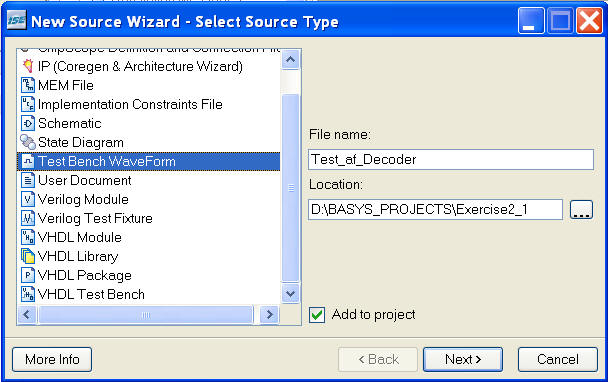Click the File name text field

point(451,159)
